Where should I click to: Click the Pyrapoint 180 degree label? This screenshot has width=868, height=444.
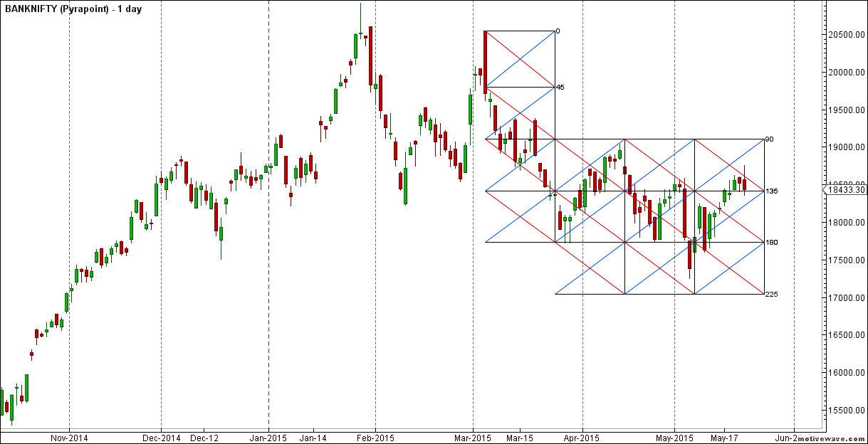coord(771,243)
